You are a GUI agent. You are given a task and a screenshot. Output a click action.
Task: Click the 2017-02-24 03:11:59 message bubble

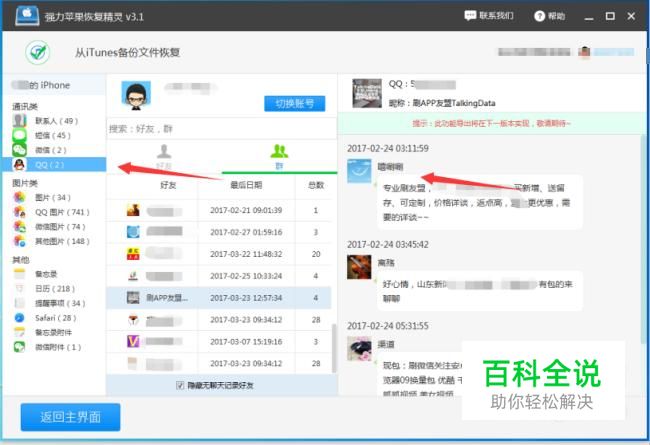tap(479, 202)
